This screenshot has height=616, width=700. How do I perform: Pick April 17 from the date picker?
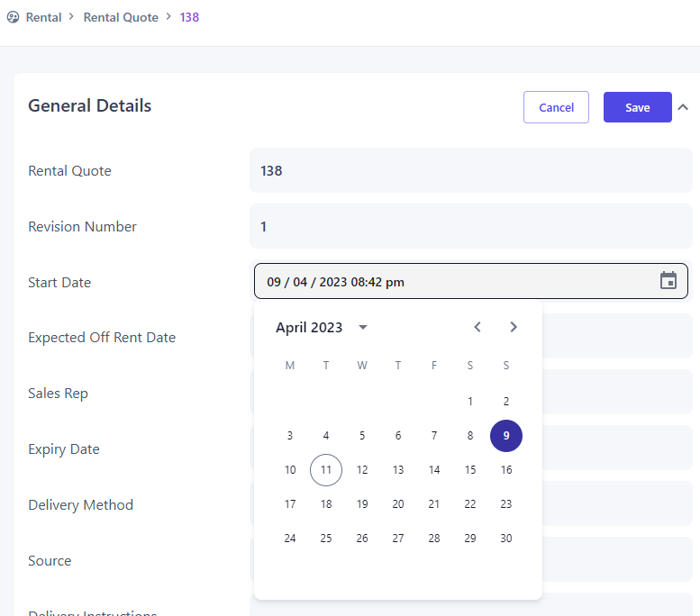point(290,504)
